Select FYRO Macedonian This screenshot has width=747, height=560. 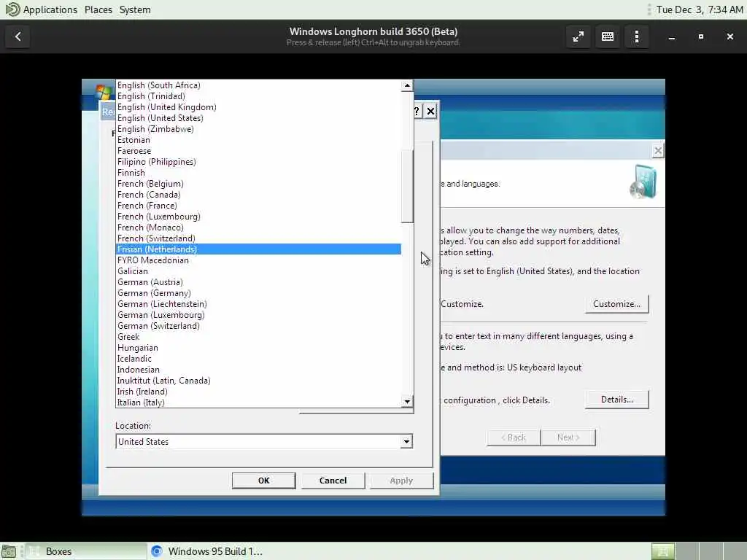(x=259, y=260)
